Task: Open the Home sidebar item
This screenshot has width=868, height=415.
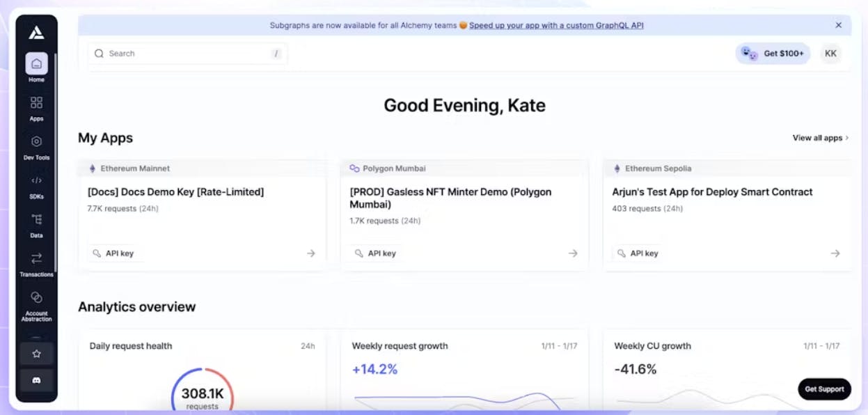Action: [36, 68]
